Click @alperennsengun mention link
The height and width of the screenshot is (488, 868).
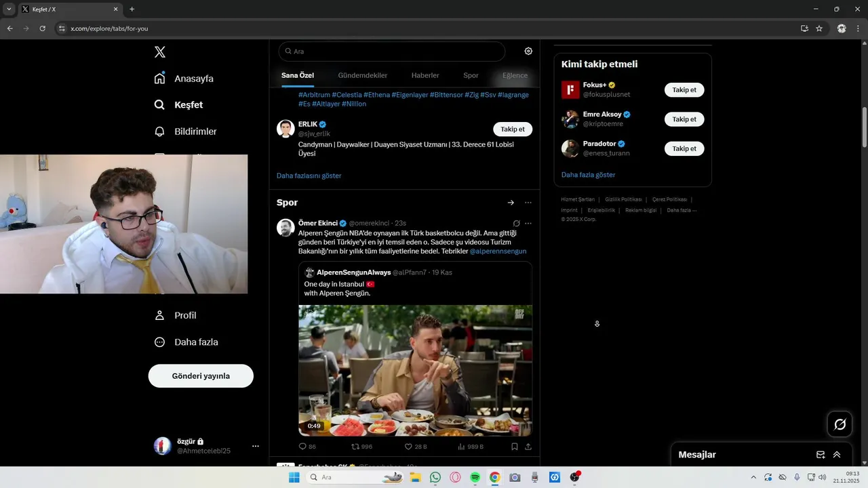(498, 251)
